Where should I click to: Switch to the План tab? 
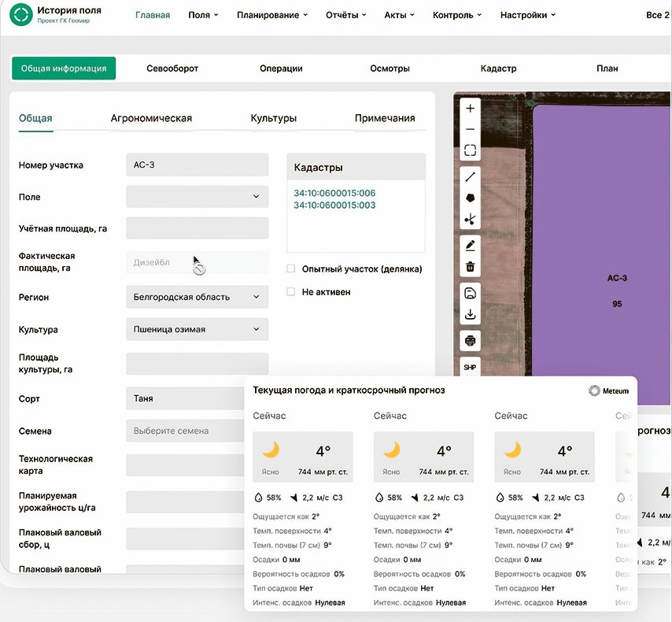click(607, 68)
